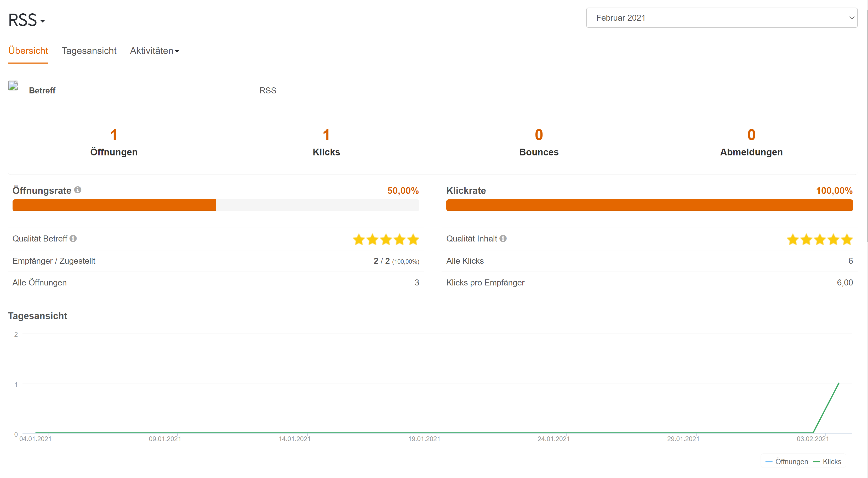Click the Öffnungen count of 1
The width and height of the screenshot is (868, 478).
pos(113,135)
